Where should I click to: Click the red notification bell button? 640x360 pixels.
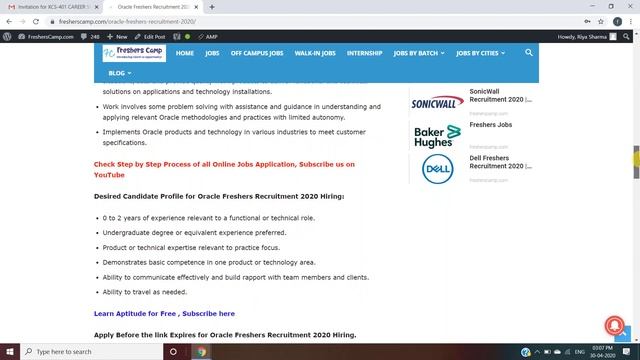614,325
